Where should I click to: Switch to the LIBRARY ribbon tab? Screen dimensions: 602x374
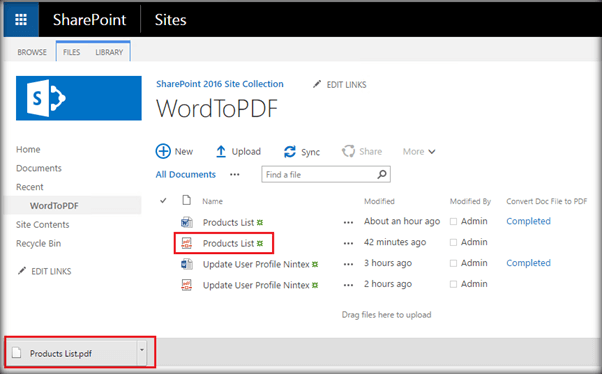(x=109, y=52)
